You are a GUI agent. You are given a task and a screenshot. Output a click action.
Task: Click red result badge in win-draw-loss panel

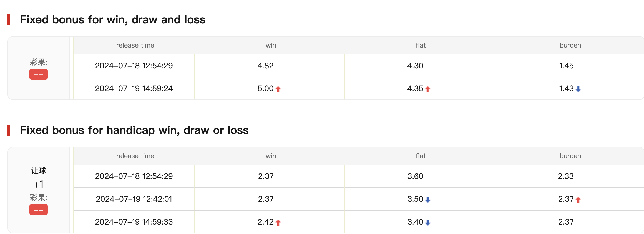click(39, 74)
